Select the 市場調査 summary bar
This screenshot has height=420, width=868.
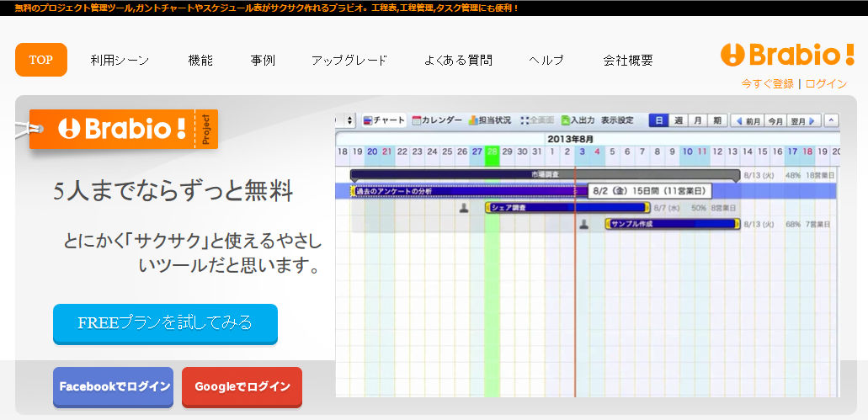pos(546,175)
